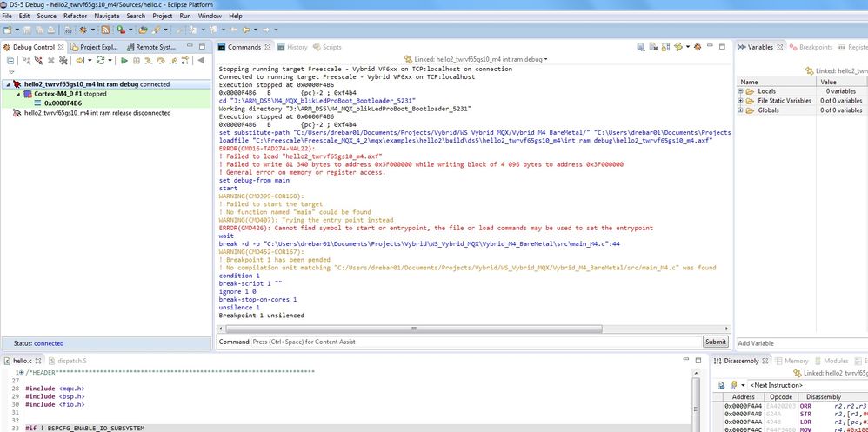Switch to Breakpoints tab

click(x=811, y=47)
